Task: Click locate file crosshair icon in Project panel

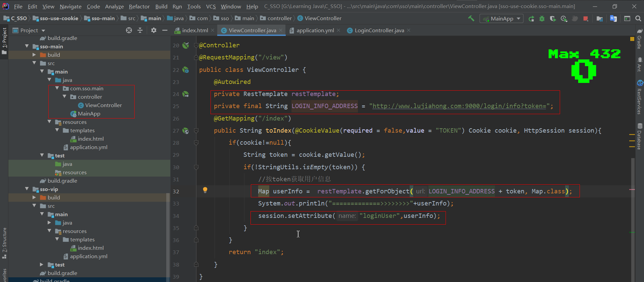Action: 129,31
